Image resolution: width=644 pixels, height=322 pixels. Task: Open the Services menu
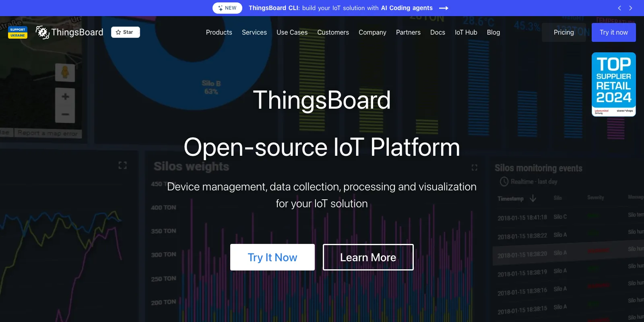pos(254,32)
